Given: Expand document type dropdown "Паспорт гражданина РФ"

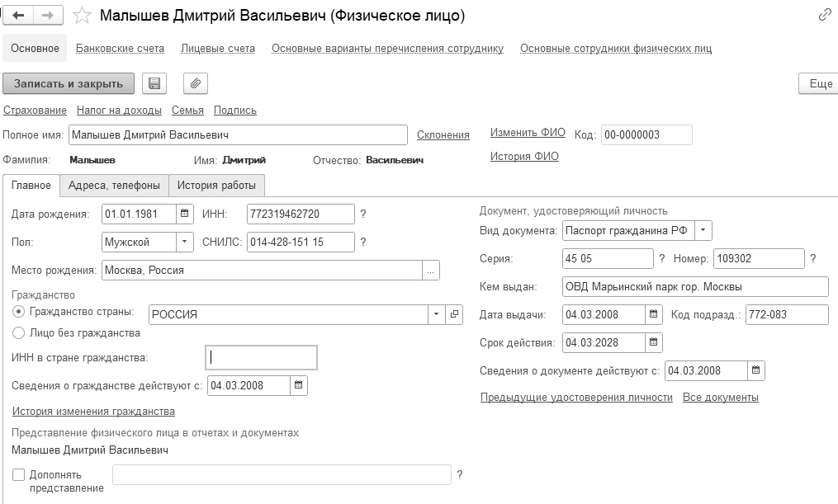Looking at the screenshot, I should pos(703,230).
